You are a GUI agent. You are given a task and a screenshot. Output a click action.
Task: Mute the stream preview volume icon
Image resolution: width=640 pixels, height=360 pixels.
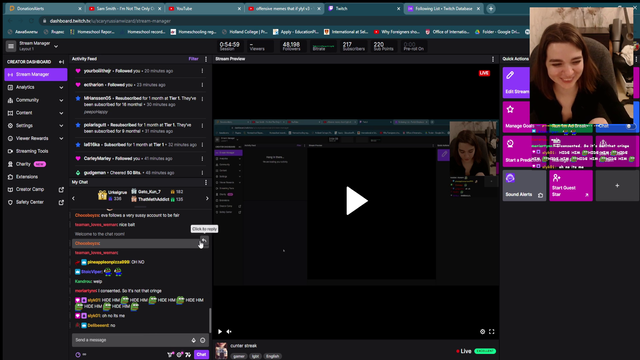[x=229, y=331]
